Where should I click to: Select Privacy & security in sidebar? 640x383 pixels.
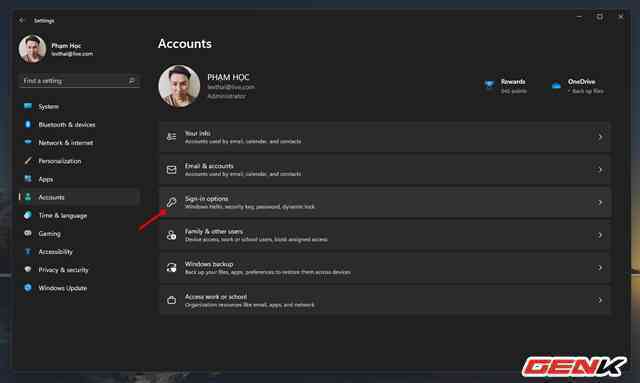click(79, 269)
